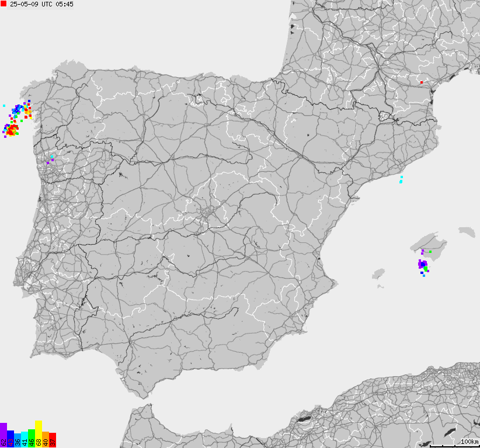Image resolution: width=480 pixels, height=448 pixels.
Task: Click the timestamp '25-05-09 UTC 05:45'
Action: coord(41,4)
